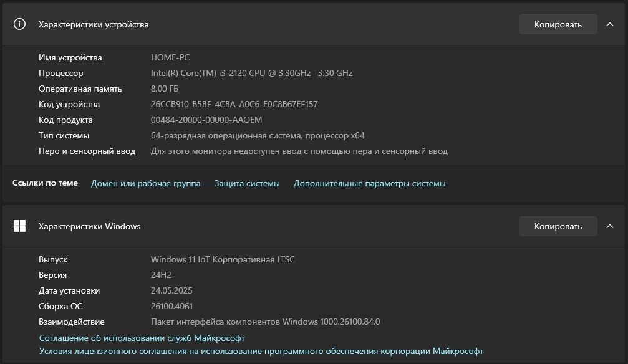Copy Windows specifications with Копировать button

pos(558,226)
